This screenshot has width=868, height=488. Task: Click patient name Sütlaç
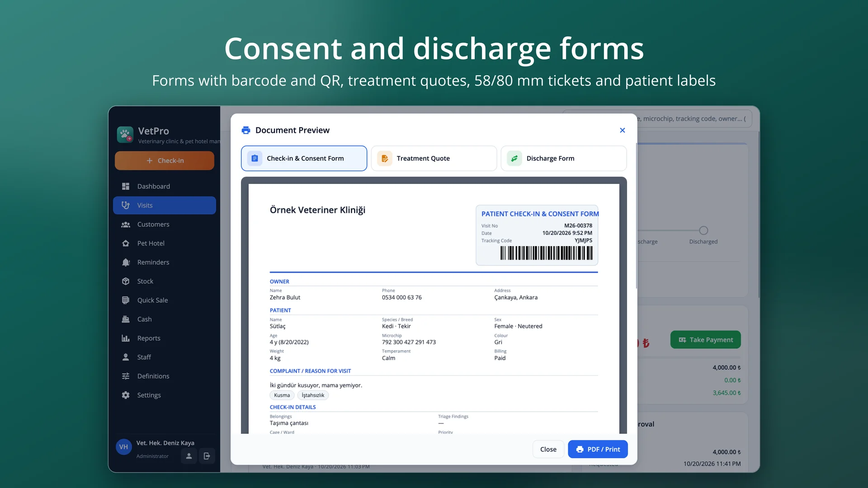[x=278, y=326]
